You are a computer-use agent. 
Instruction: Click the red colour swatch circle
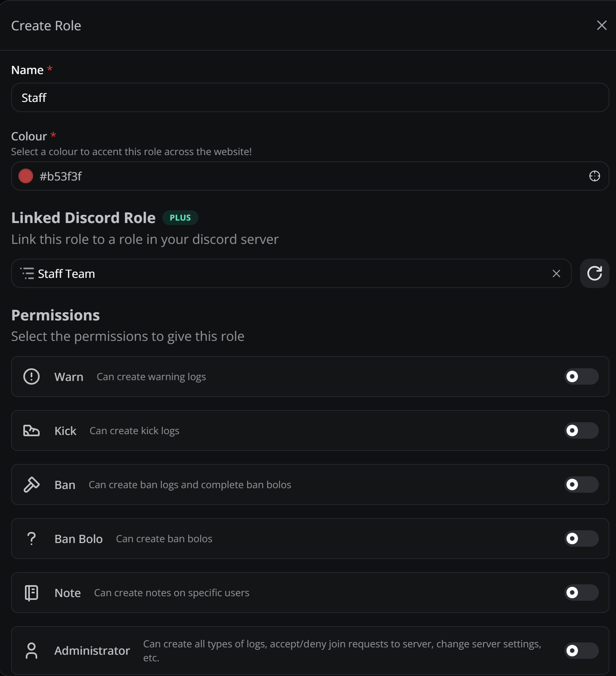26,176
